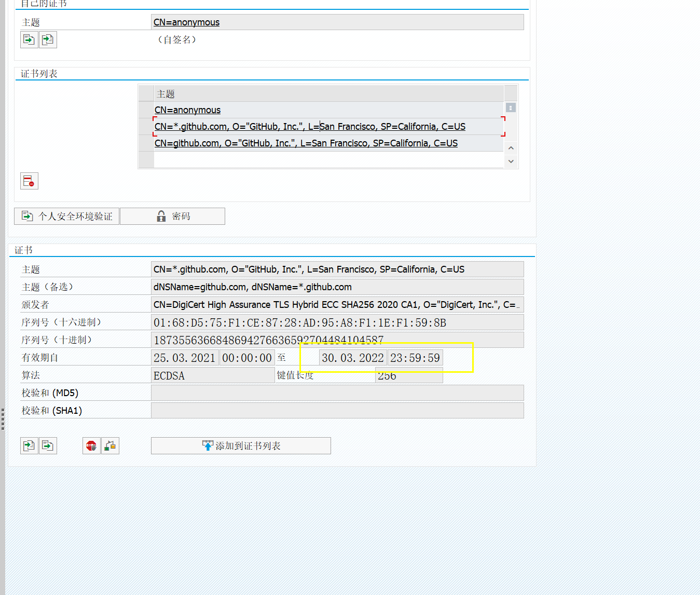Click the red stop certificate display icon

click(x=91, y=445)
